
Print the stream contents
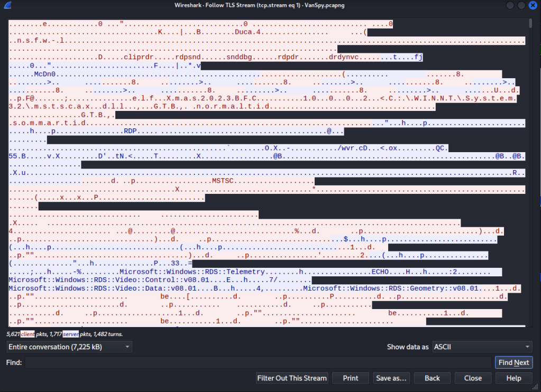[351, 378]
